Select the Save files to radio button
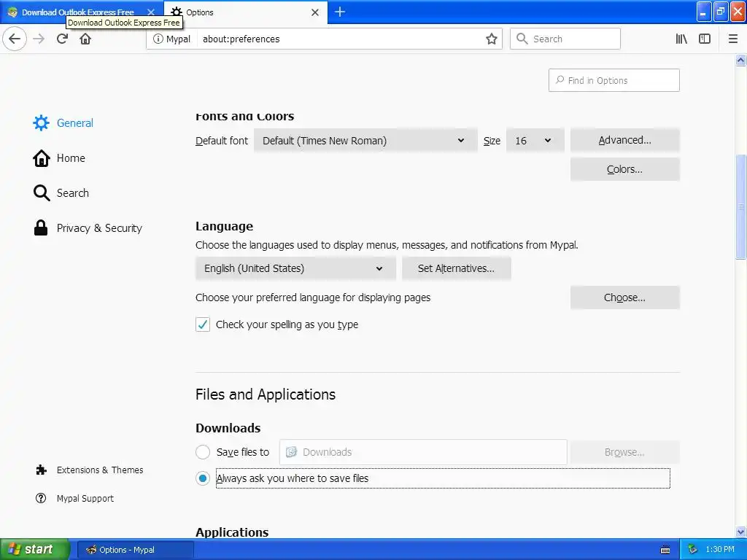Screen dimensions: 747x560 (203, 452)
